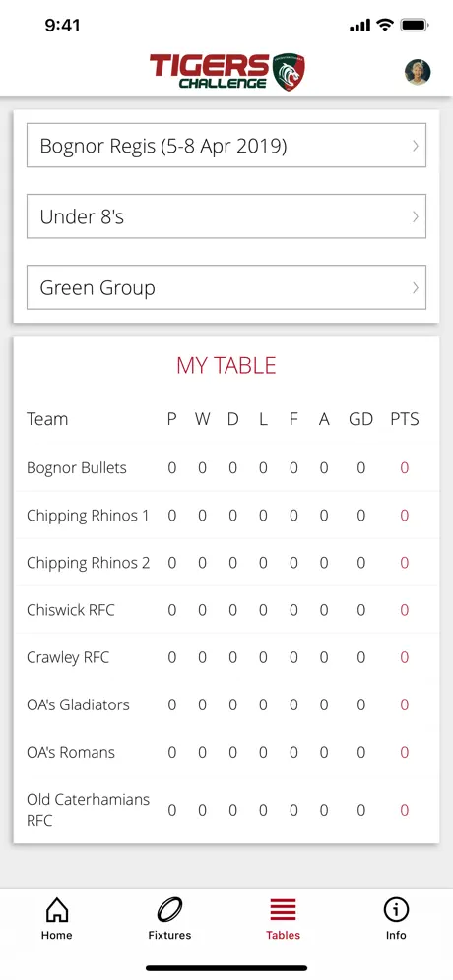Tap the tiger crest shield emblem
This screenshot has height=980, width=453.
289,72
